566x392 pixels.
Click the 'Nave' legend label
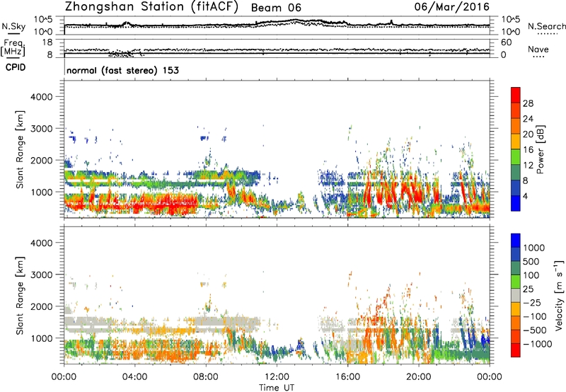pyautogui.click(x=538, y=49)
